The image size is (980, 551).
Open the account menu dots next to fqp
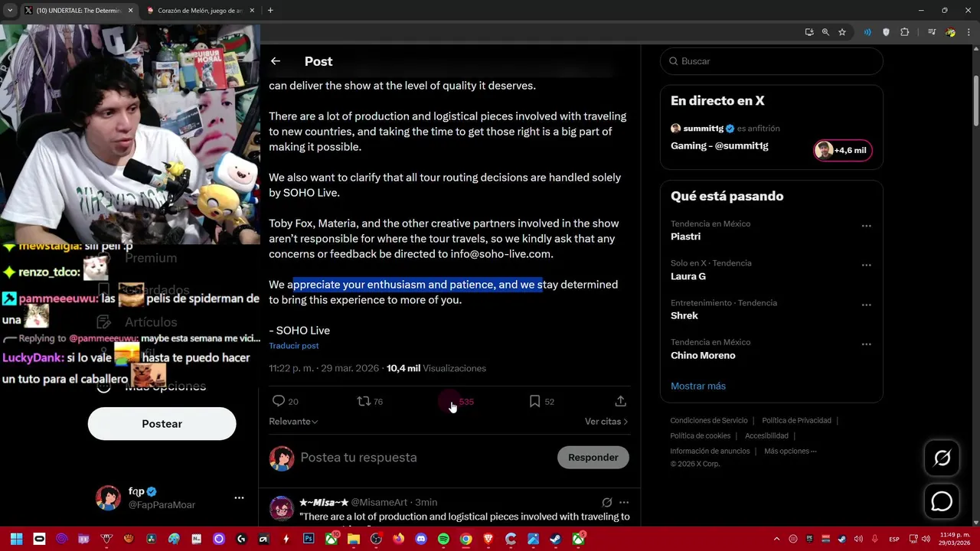click(x=239, y=497)
